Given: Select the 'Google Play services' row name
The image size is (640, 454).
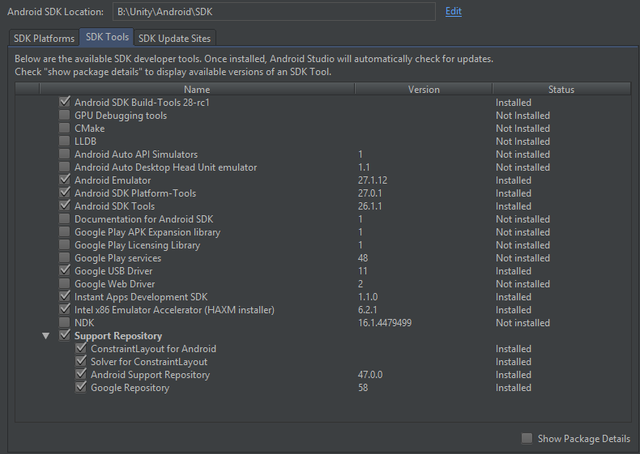Looking at the screenshot, I should coord(118,258).
